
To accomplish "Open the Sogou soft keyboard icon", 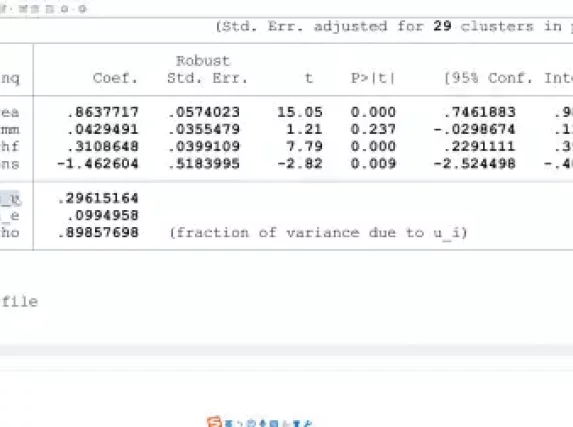I will (274, 423).
